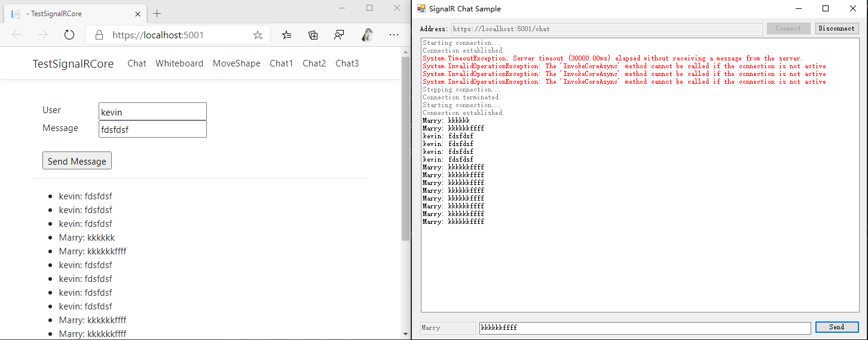The image size is (868, 340).
Task: Click the browser address bar URL
Action: point(158,35)
